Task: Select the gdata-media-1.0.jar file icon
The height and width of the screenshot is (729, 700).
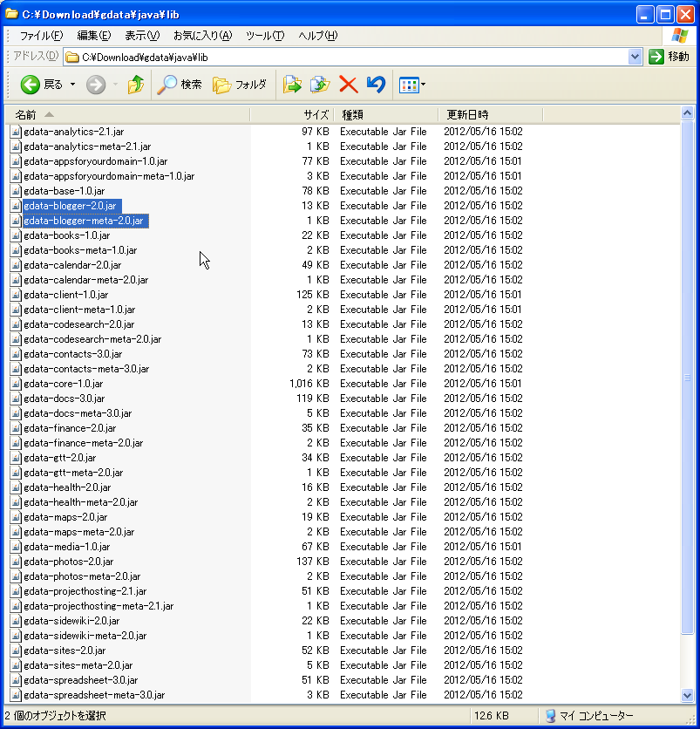Action: pyautogui.click(x=16, y=547)
